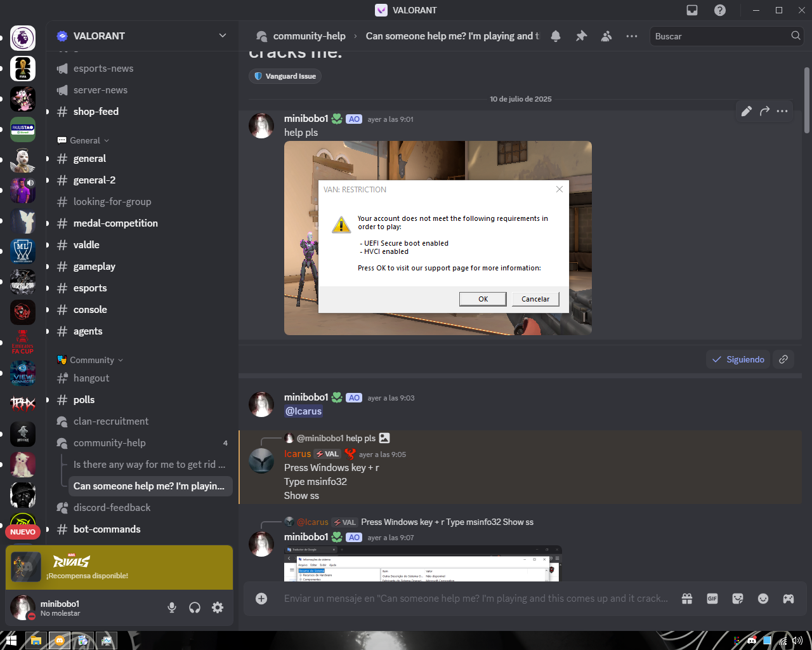Select the View Connects server icon

[x=23, y=373]
